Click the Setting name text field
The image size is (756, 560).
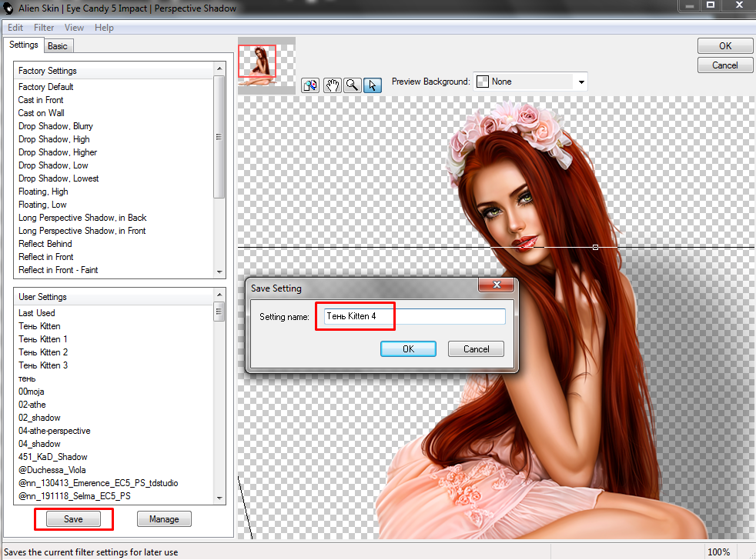pyautogui.click(x=414, y=316)
